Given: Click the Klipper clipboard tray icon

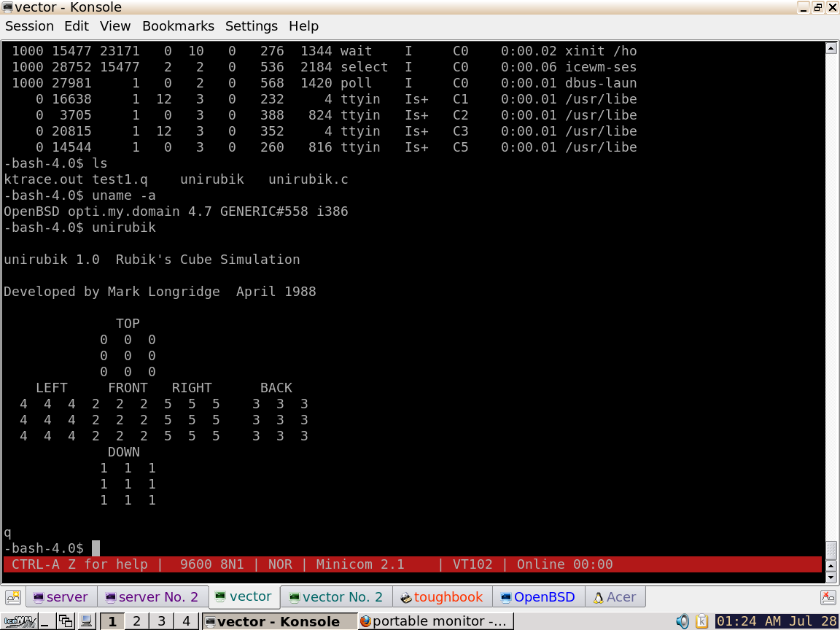Looking at the screenshot, I should point(701,621).
